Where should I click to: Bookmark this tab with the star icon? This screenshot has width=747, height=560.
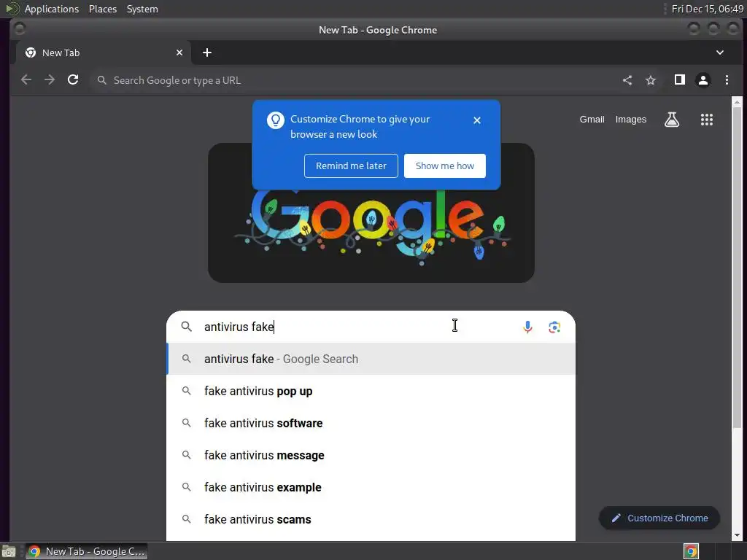651,80
